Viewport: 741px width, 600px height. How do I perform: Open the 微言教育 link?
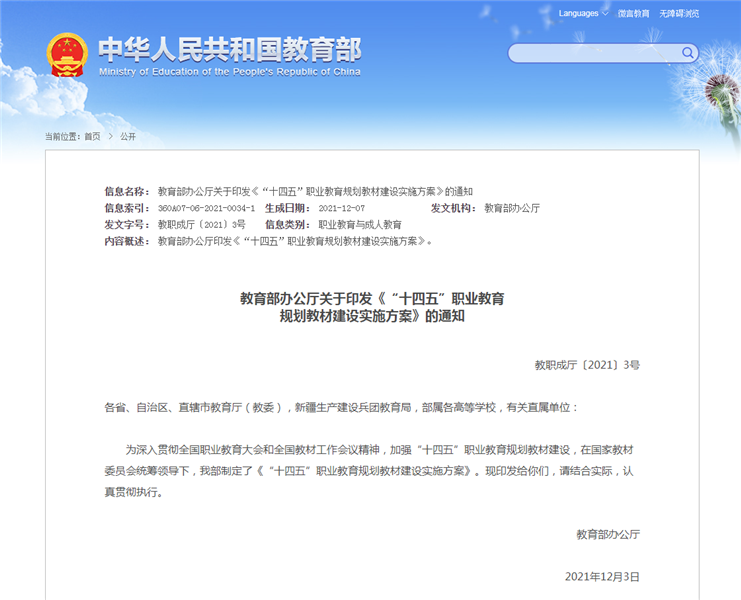tap(632, 14)
